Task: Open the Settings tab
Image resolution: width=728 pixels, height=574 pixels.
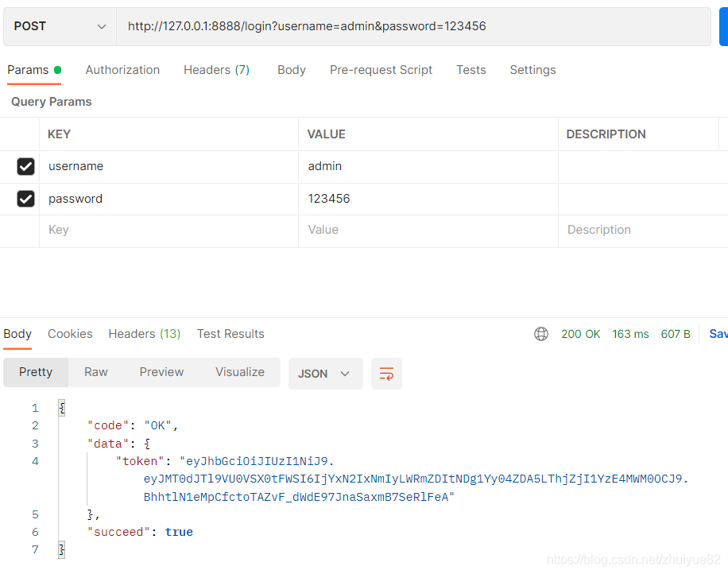Action: (532, 70)
